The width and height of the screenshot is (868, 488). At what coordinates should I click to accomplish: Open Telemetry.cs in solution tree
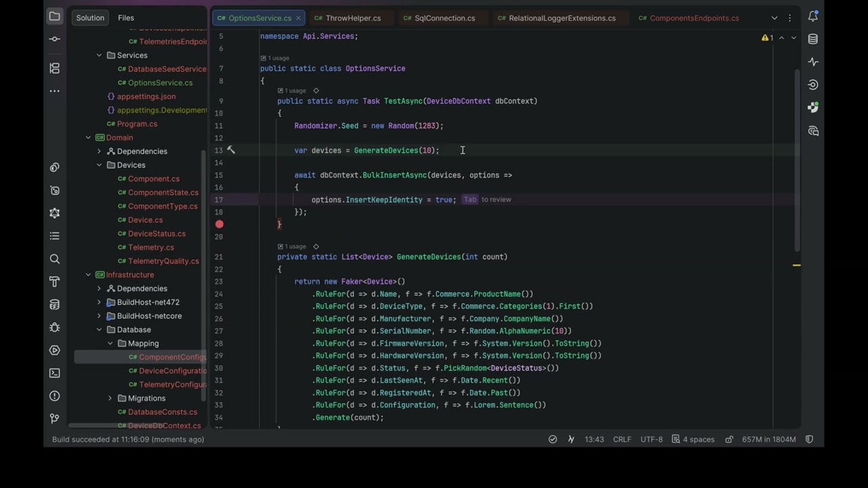click(151, 247)
